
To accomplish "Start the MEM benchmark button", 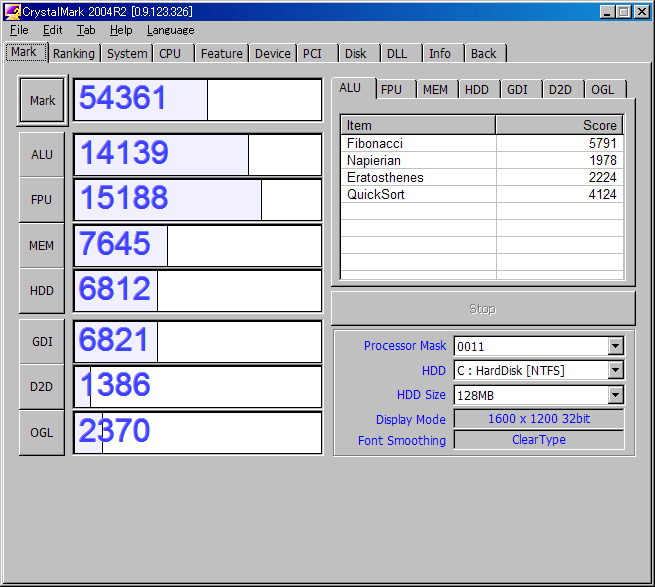I will (42, 246).
